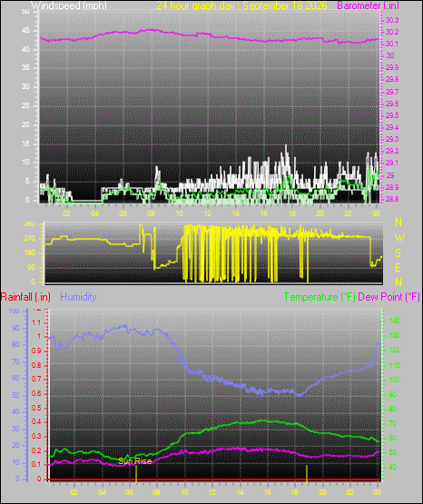Click the 28.8 barometer axis value
423x504 pixels.
(x=392, y=199)
